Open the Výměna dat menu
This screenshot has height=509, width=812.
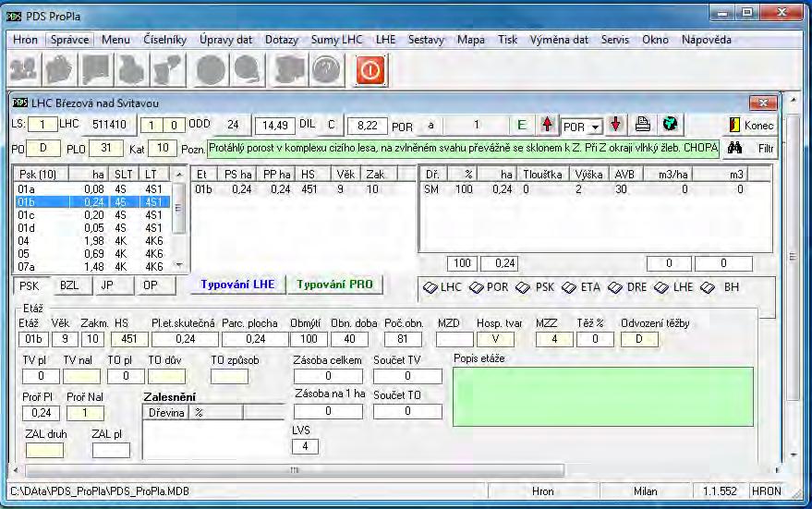[x=559, y=40]
